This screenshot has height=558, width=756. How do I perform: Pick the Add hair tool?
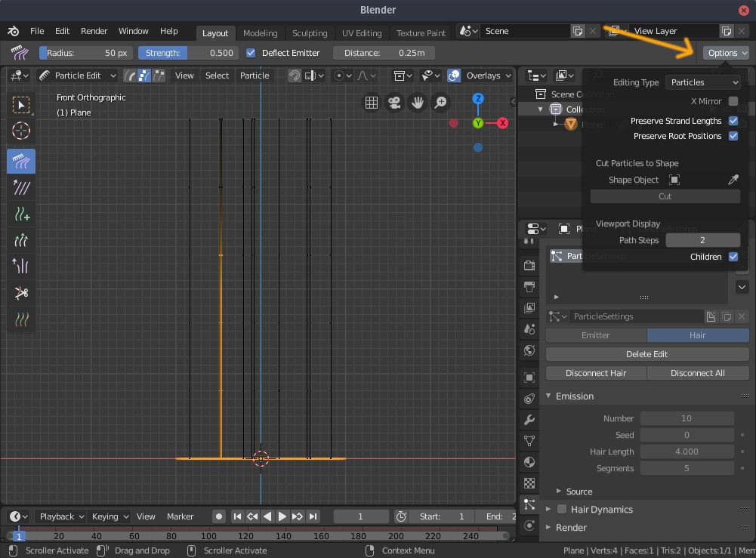click(x=21, y=214)
